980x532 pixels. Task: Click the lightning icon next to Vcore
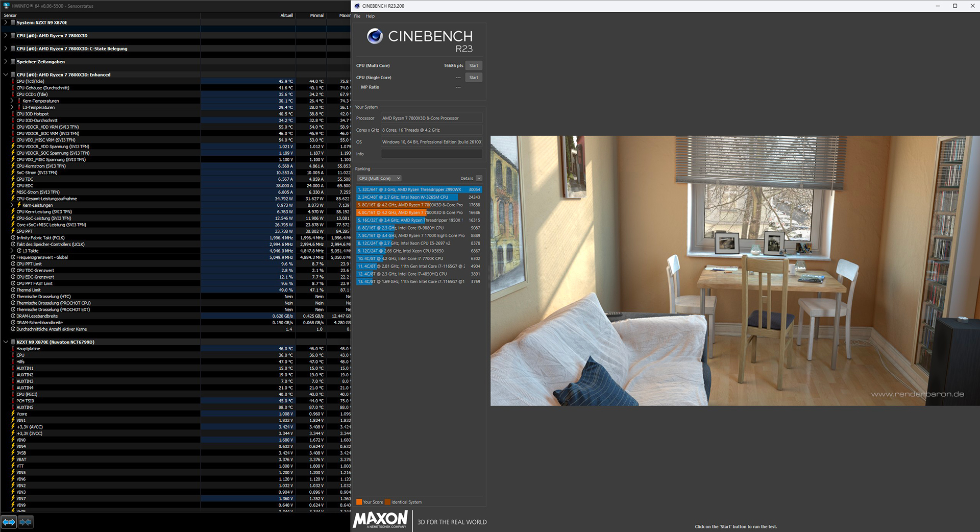coord(13,414)
